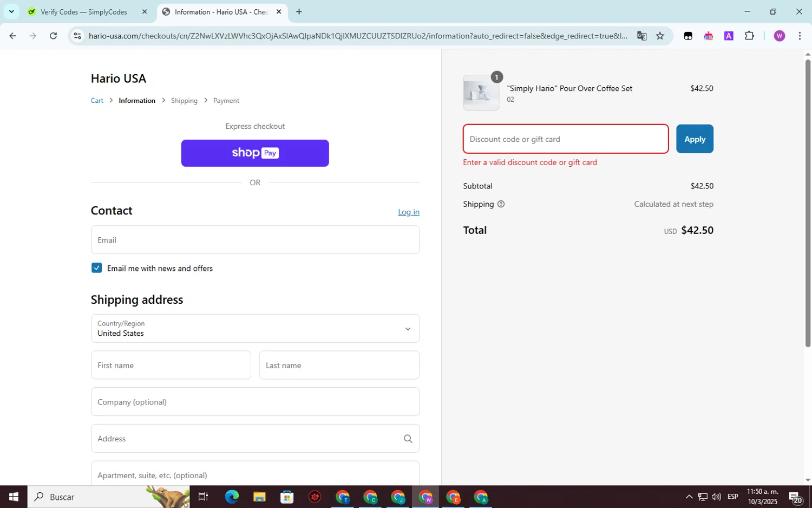812x508 pixels.
Task: Close the Information Hario USA tab
Action: coord(279,11)
